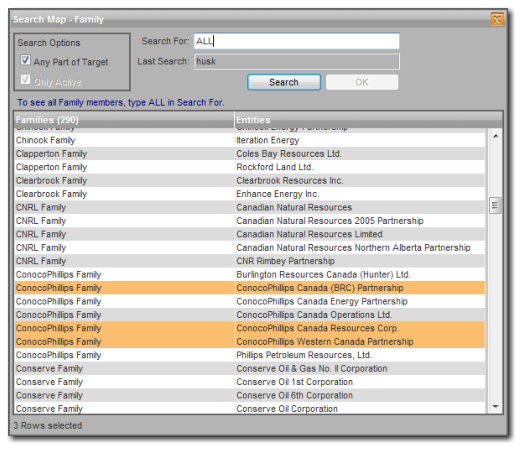Select Canadian Natural Resources 2005 Partnership
Viewport: 523px width, 451px height.
250,220
